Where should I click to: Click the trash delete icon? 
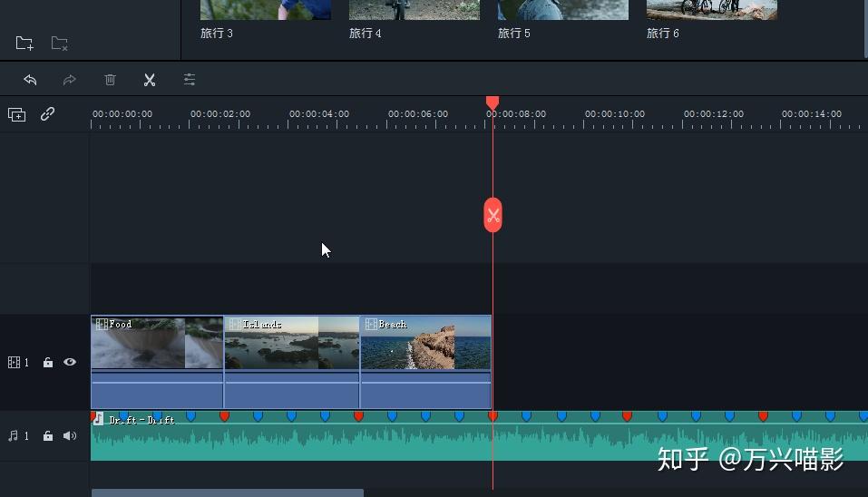point(110,80)
